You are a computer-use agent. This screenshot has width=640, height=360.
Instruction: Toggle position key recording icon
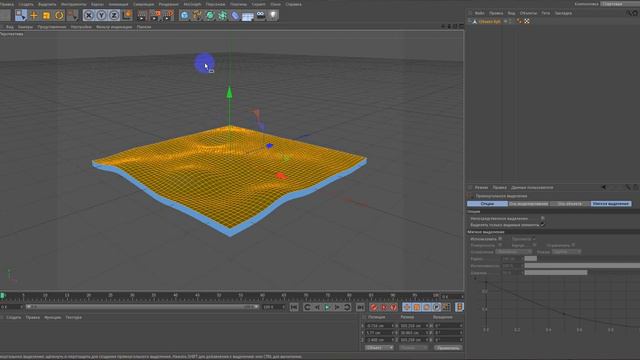click(x=407, y=307)
